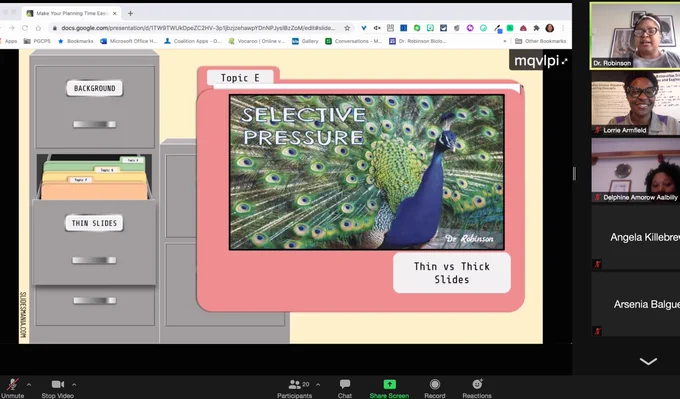This screenshot has height=399, width=680.
Task: Go to the browser home page icon
Action: click(x=38, y=28)
